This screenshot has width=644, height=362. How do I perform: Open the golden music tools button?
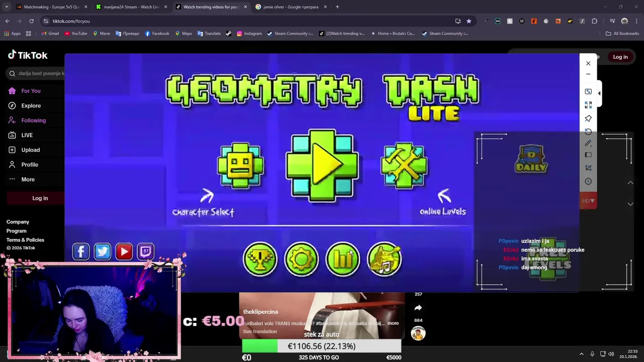pyautogui.click(x=384, y=259)
